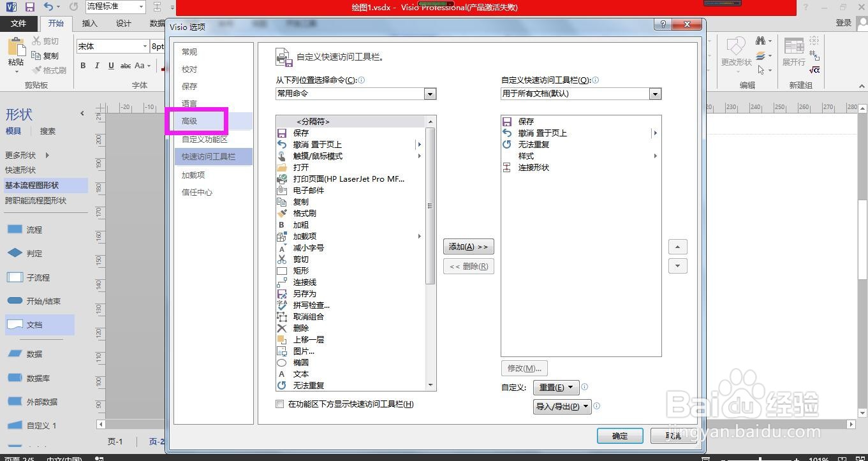This screenshot has width=868, height=461.
Task: Open the 宋体 font name dropdown
Action: [145, 46]
